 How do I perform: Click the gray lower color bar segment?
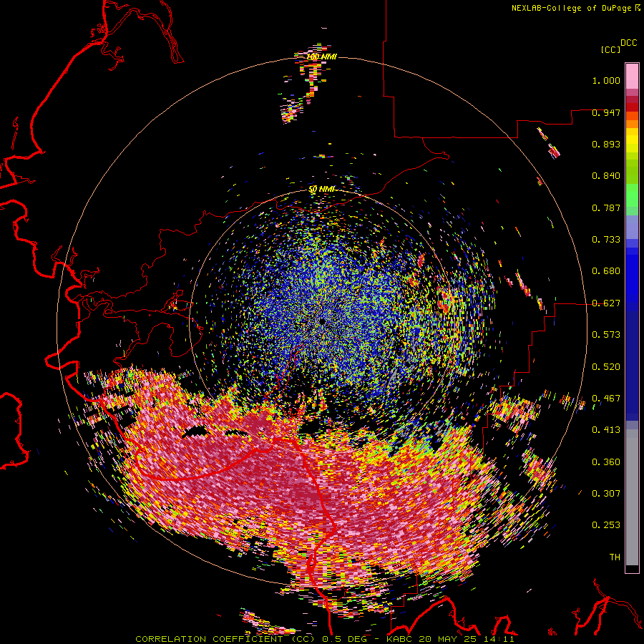tap(632, 497)
